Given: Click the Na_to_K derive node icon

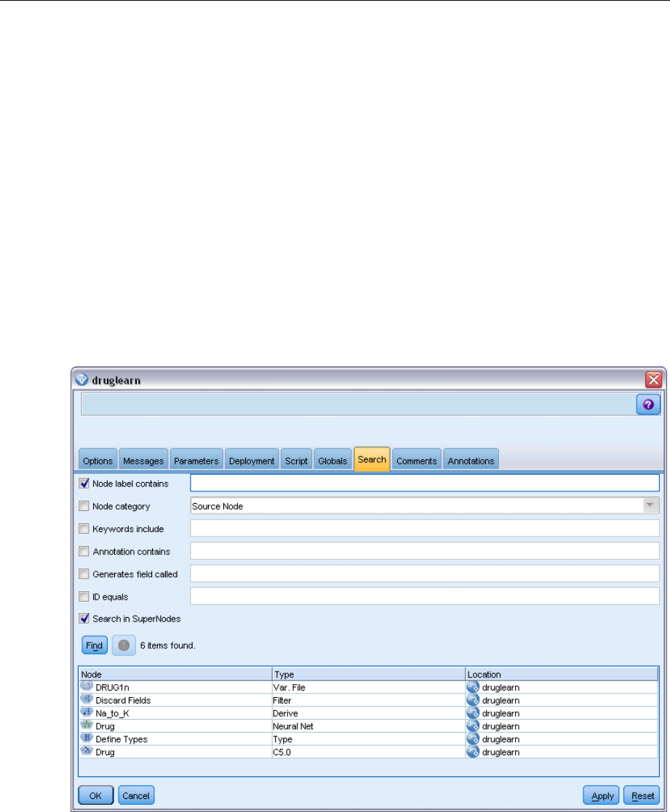Looking at the screenshot, I should coord(87,712).
